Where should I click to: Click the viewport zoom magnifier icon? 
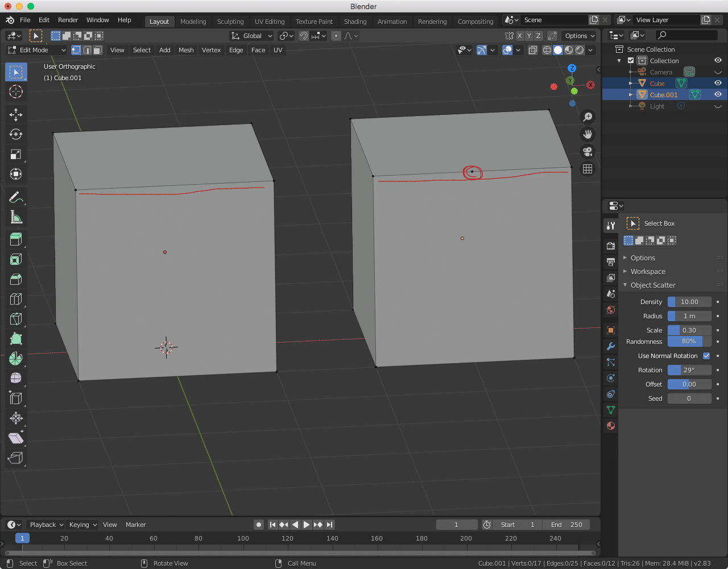pos(588,117)
